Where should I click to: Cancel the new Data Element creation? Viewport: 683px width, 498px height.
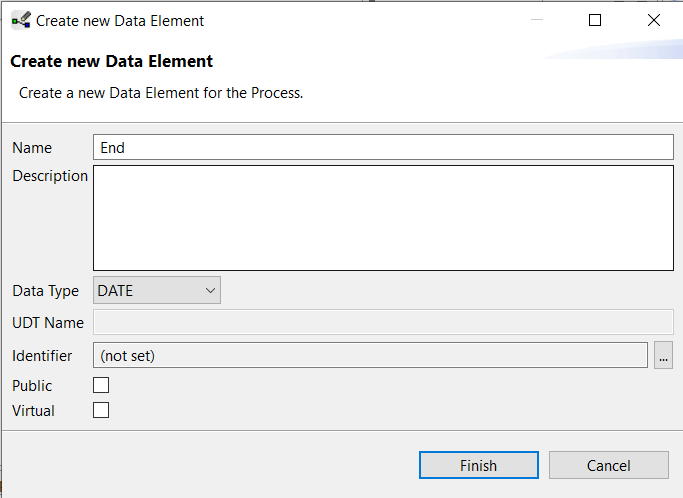point(608,465)
